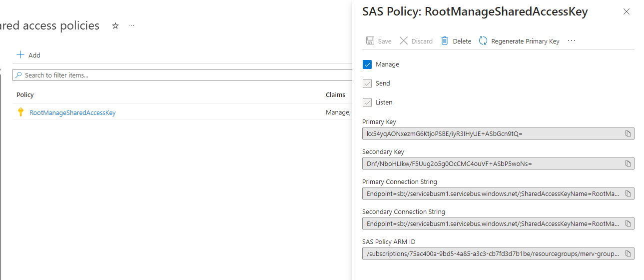Open the ellipsis menu beside page title

(131, 25)
